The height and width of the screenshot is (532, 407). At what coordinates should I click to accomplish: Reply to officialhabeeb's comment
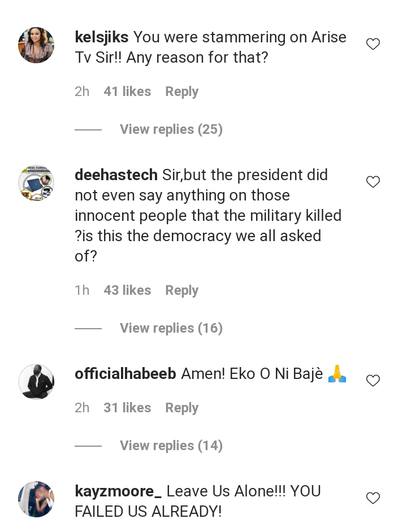181,408
